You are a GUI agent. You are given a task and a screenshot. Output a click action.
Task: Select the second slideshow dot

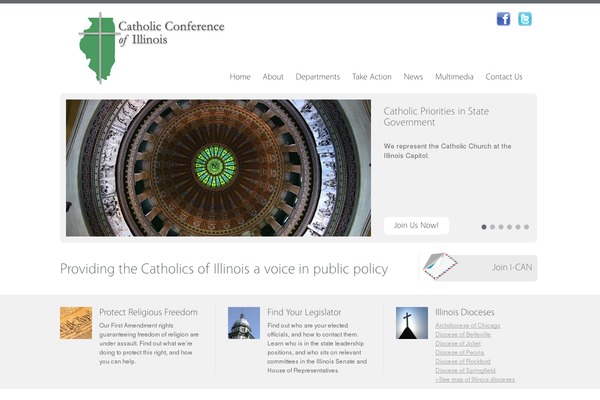click(x=492, y=227)
